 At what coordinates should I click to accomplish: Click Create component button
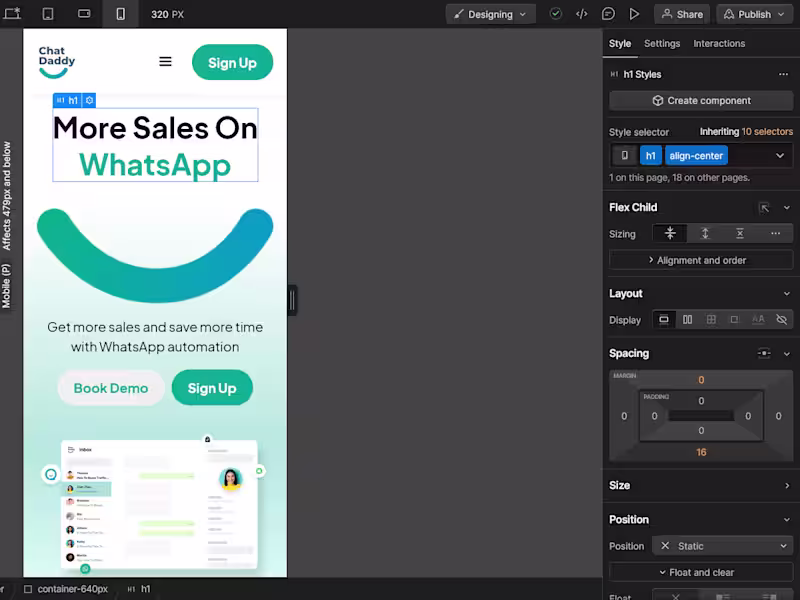pos(701,101)
